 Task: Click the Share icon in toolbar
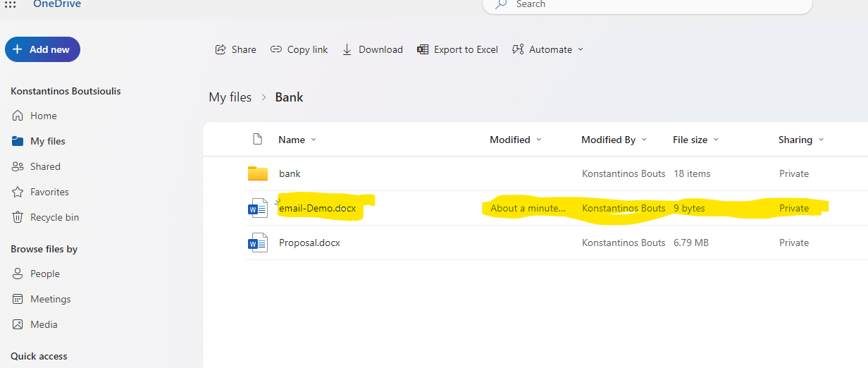click(221, 49)
